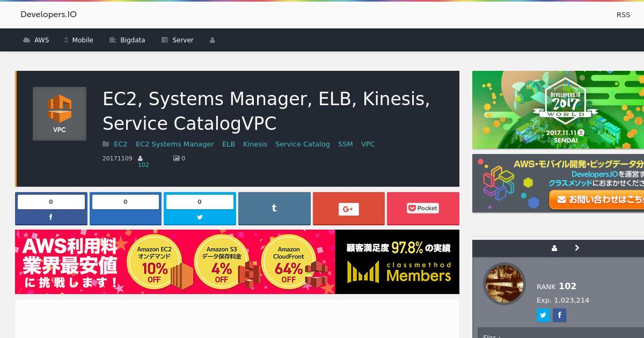This screenshot has width=644, height=338.
Task: Open the Developers.IO home link
Action: click(x=48, y=14)
